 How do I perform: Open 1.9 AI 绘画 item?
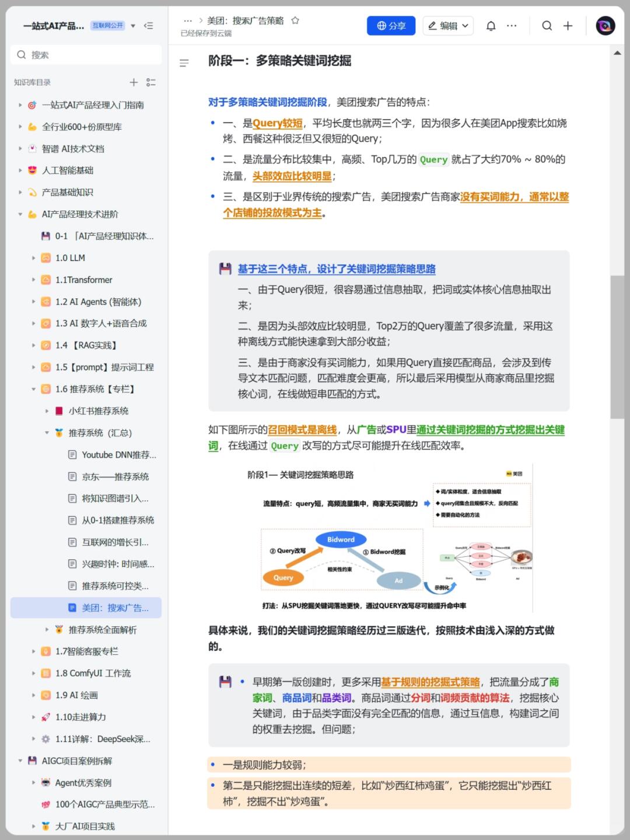click(76, 695)
